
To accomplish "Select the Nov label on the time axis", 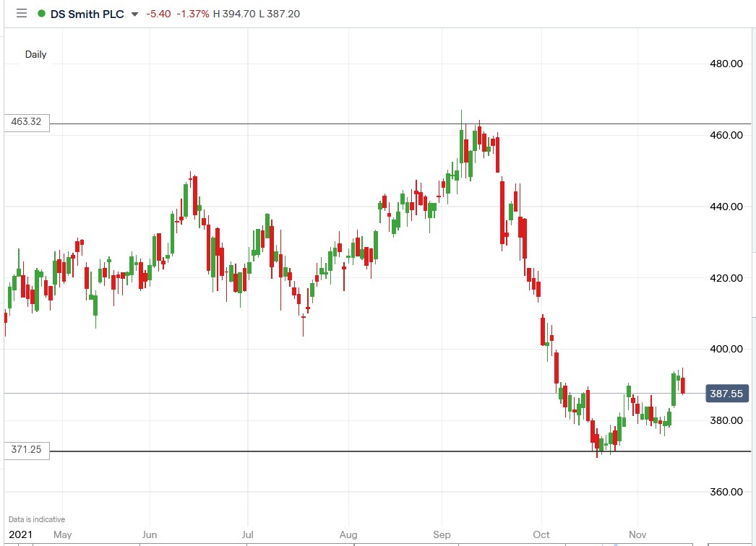I will click(637, 534).
